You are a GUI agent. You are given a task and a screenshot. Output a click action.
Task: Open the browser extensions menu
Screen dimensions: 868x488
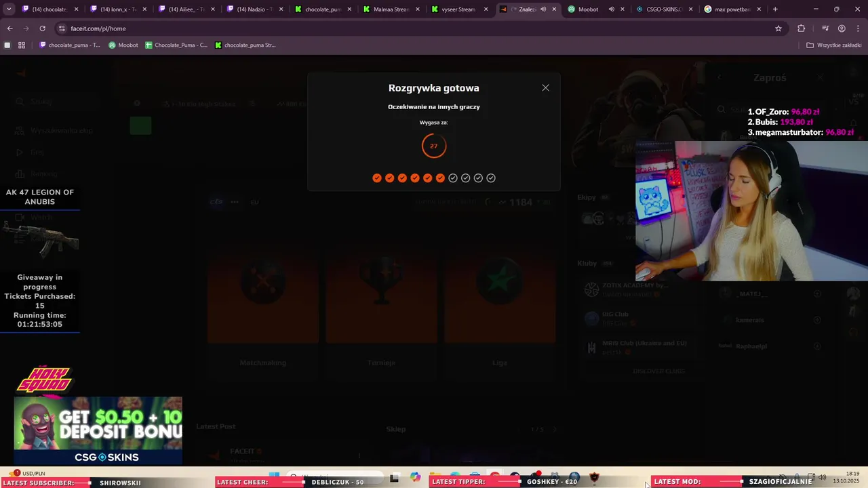coord(802,28)
